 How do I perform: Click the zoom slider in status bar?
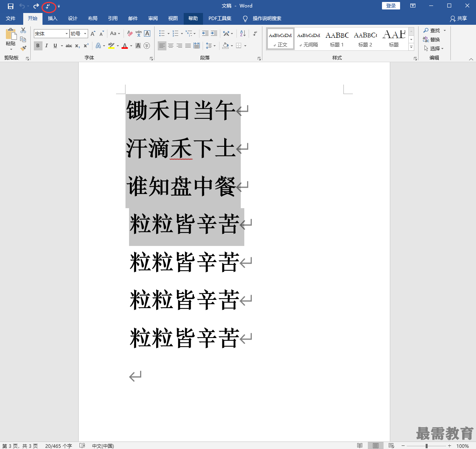[x=426, y=446]
